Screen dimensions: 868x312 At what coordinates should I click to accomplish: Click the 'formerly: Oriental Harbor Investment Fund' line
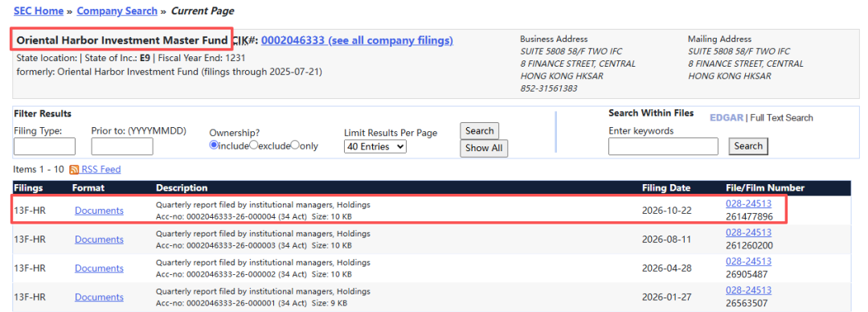pyautogui.click(x=169, y=72)
